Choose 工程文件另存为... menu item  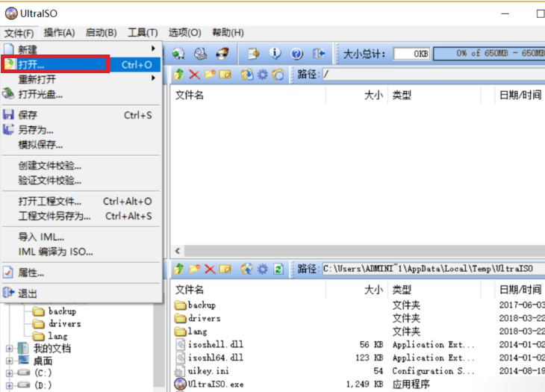point(81,216)
